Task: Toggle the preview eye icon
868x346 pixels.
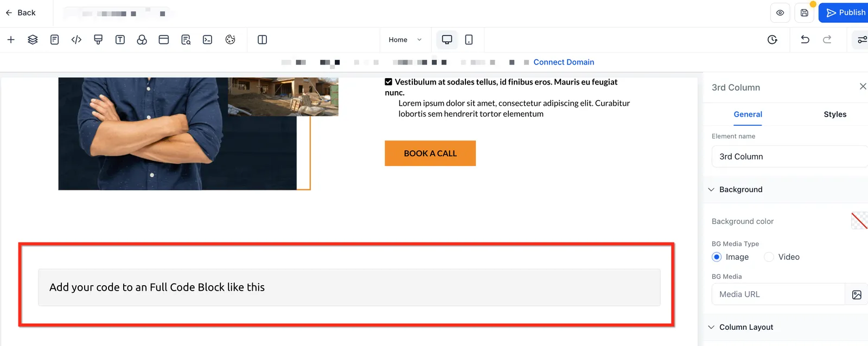Action: (x=780, y=13)
